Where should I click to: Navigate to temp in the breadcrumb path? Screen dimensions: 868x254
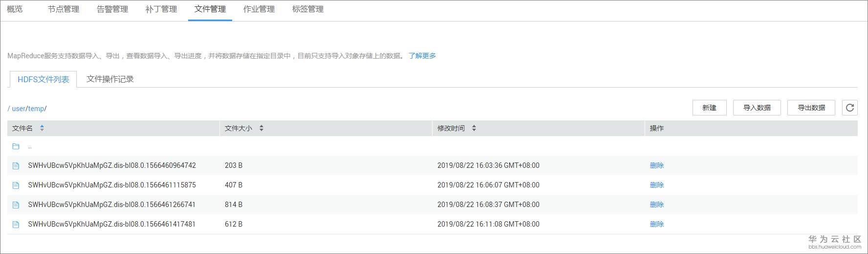(36, 109)
